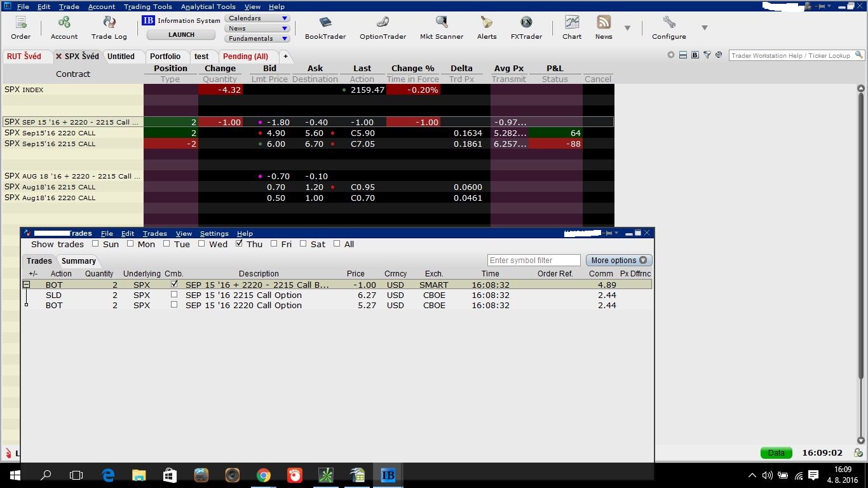Viewport: 868px width, 488px height.
Task: Click the filter funnel icon
Action: 707,55
